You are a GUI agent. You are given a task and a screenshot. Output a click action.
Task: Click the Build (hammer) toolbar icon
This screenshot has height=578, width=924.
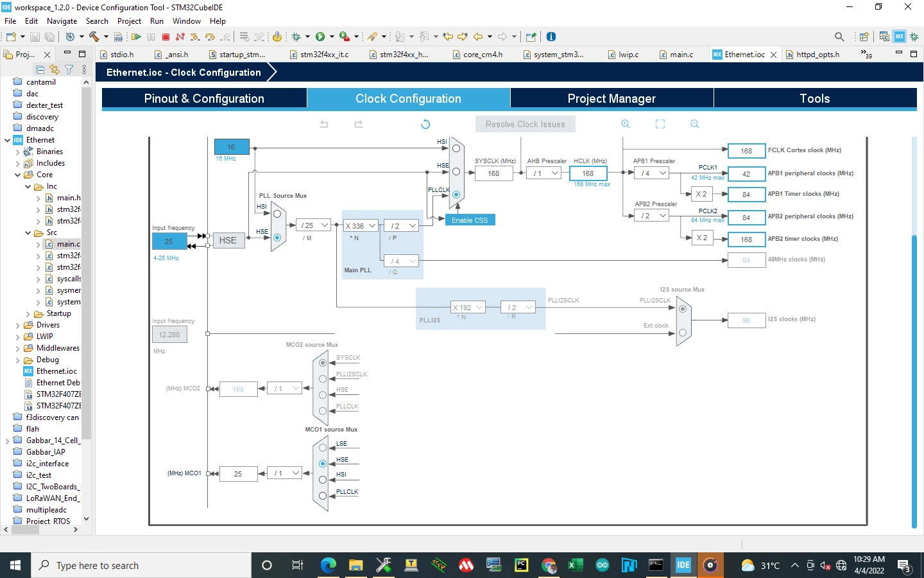[x=94, y=37]
